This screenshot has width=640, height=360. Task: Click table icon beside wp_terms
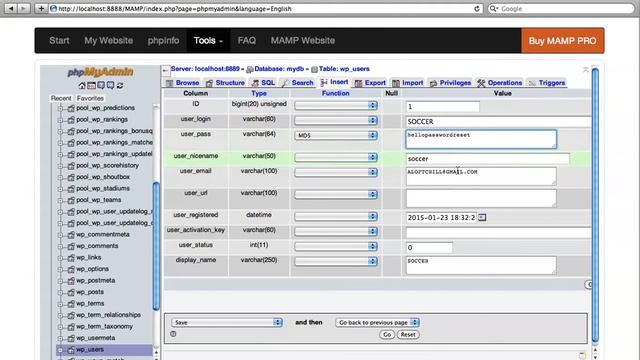(71, 304)
